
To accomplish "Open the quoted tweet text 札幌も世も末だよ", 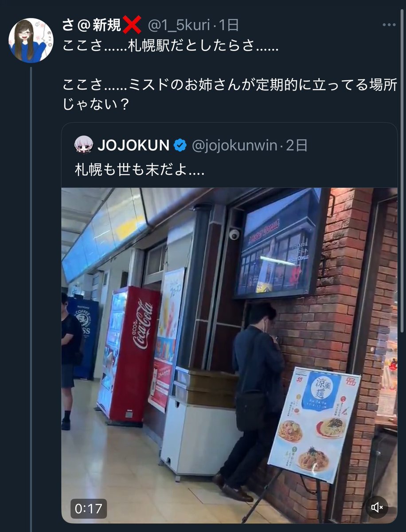I will 139,169.
